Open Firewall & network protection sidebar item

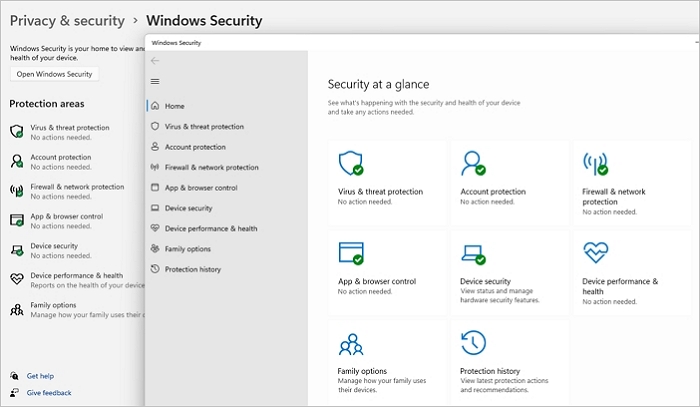click(211, 167)
